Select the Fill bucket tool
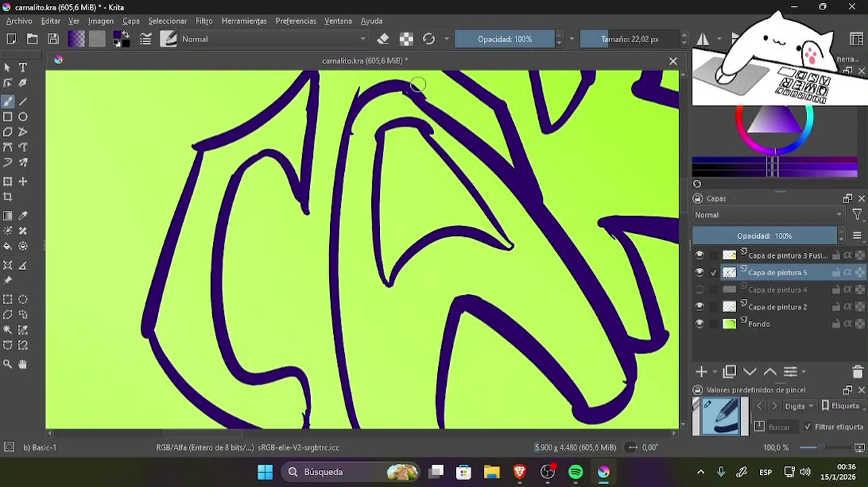Viewport: 868px width, 487px height. (x=7, y=246)
